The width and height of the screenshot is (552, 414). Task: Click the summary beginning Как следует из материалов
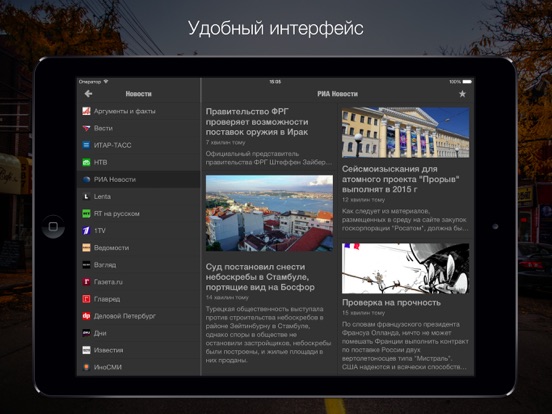pyautogui.click(x=405, y=220)
